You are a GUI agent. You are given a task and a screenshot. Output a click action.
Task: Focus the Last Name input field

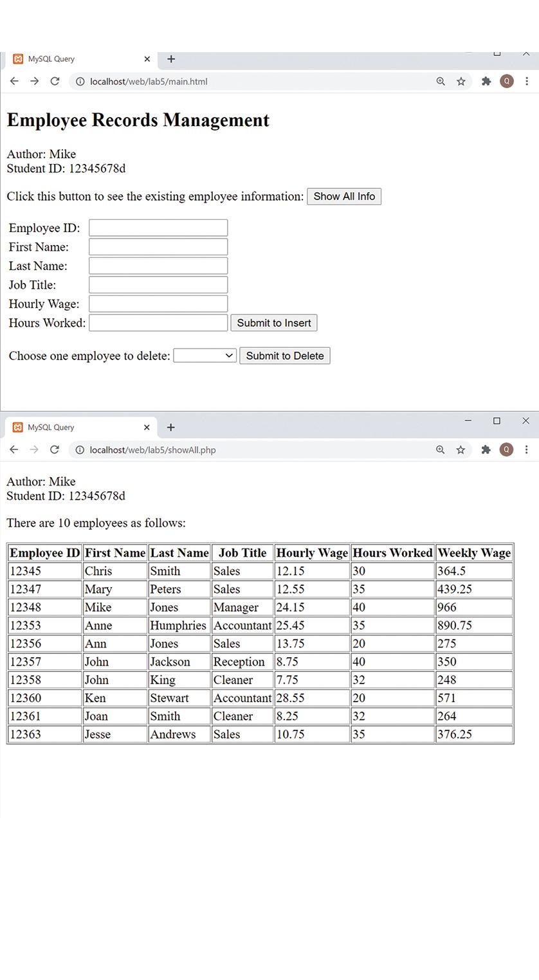pos(158,266)
